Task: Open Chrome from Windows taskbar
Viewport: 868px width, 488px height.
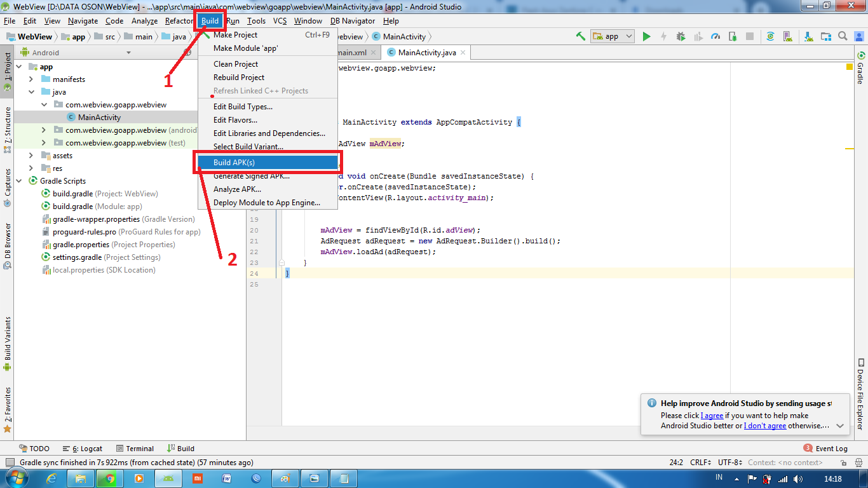Action: (x=110, y=478)
